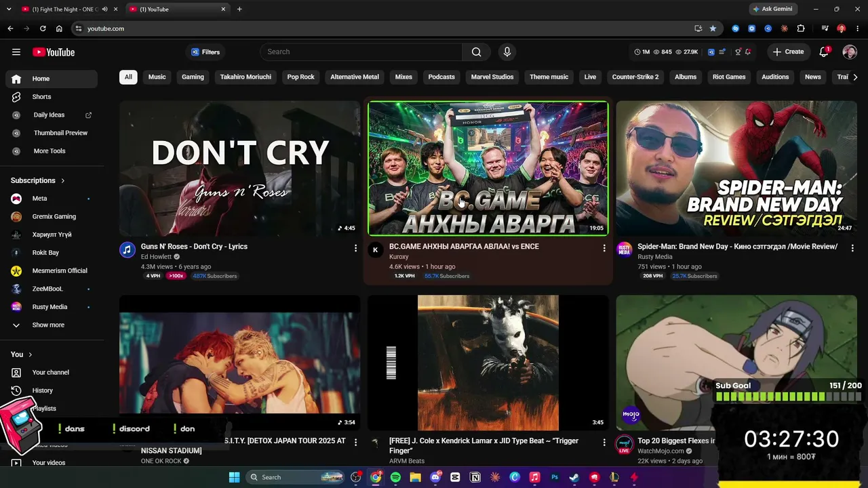This screenshot has height=488, width=868.
Task: Launch Steam from the taskbar
Action: pos(574,477)
